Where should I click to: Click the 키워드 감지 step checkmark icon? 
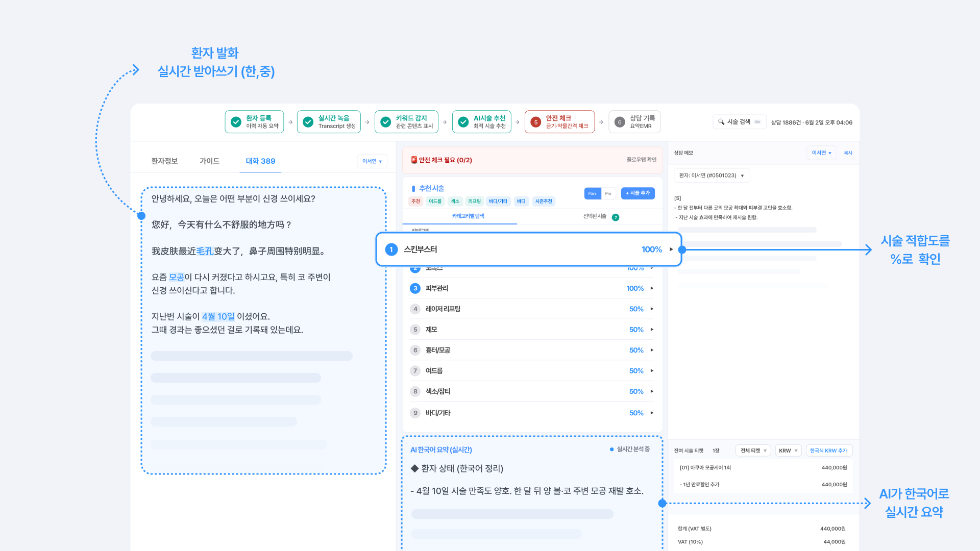386,122
